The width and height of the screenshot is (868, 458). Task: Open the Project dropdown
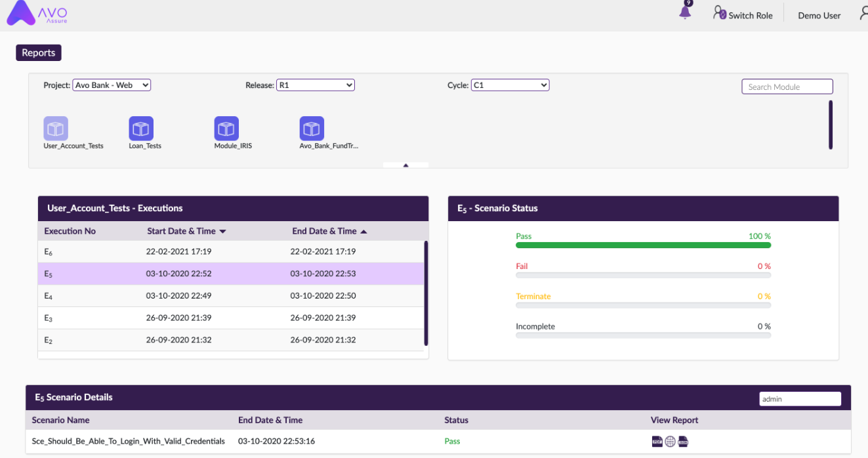click(112, 85)
